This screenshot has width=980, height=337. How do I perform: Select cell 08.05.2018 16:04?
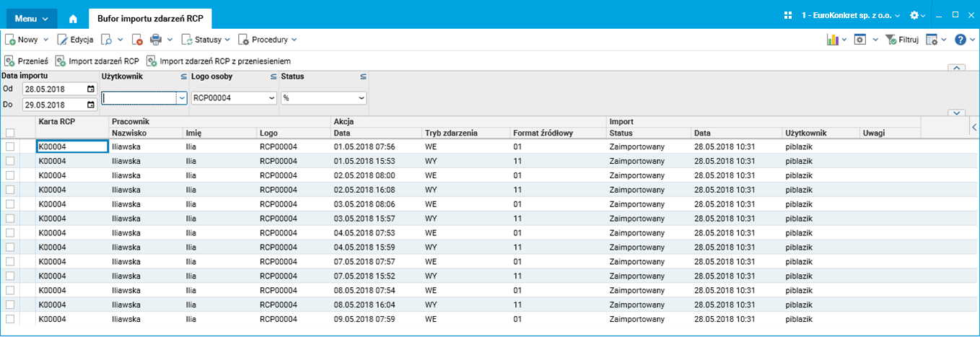coord(375,305)
